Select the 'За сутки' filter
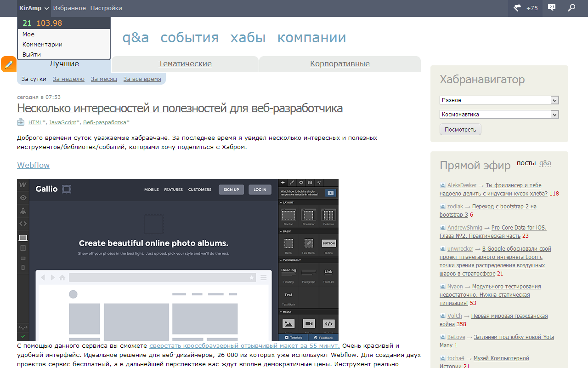Viewport: 588px width, 368px height. point(34,79)
